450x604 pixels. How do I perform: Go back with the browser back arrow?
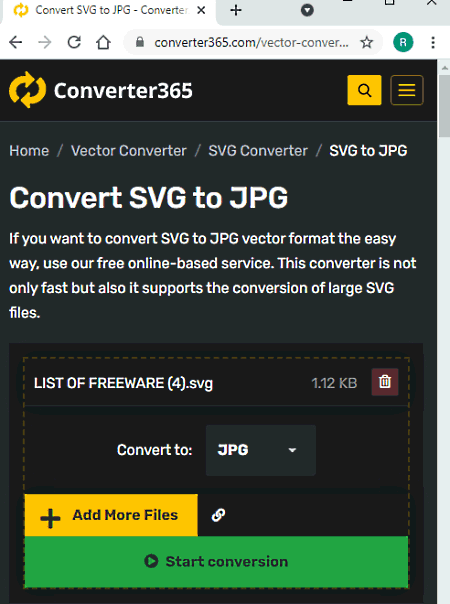tap(16, 42)
